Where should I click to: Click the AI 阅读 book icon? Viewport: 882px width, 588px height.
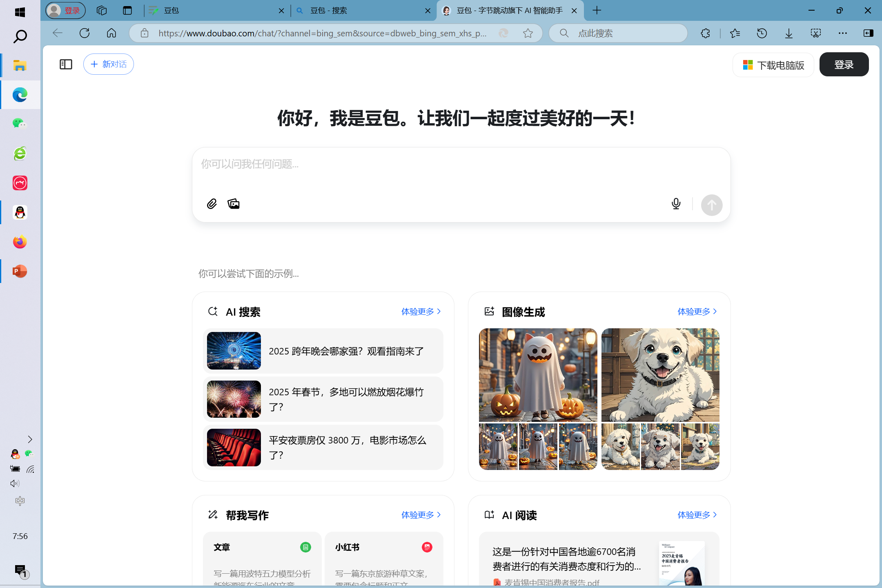(x=489, y=514)
